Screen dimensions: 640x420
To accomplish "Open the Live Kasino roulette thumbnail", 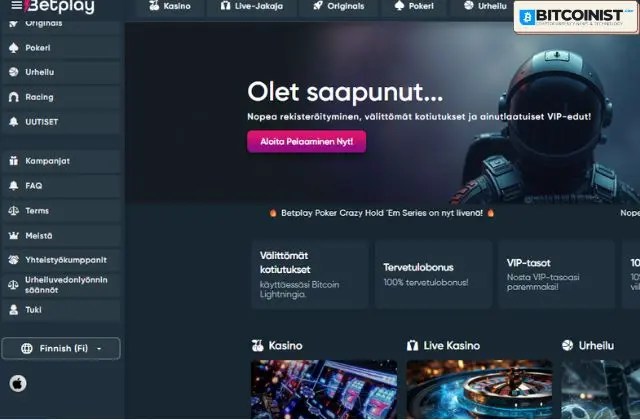I will click(479, 389).
